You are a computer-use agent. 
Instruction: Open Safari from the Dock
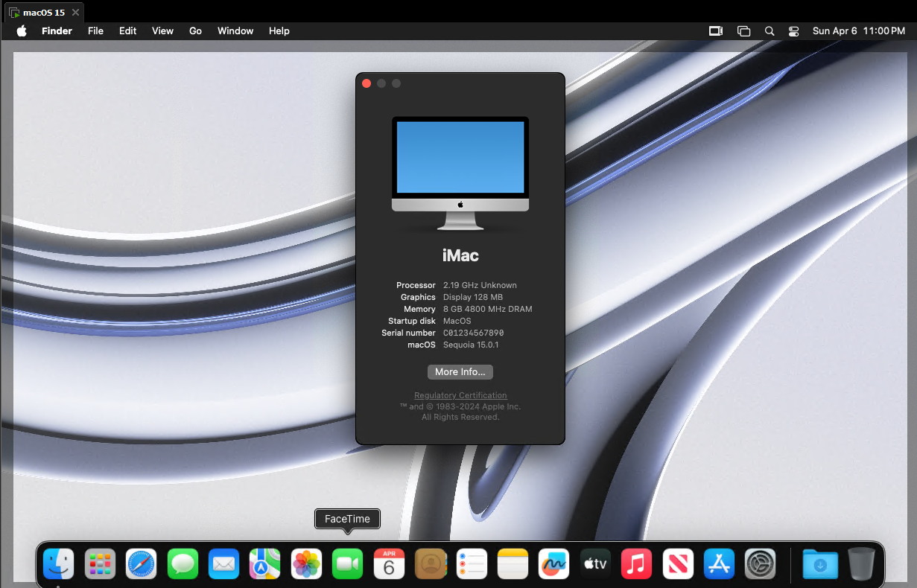(141, 564)
